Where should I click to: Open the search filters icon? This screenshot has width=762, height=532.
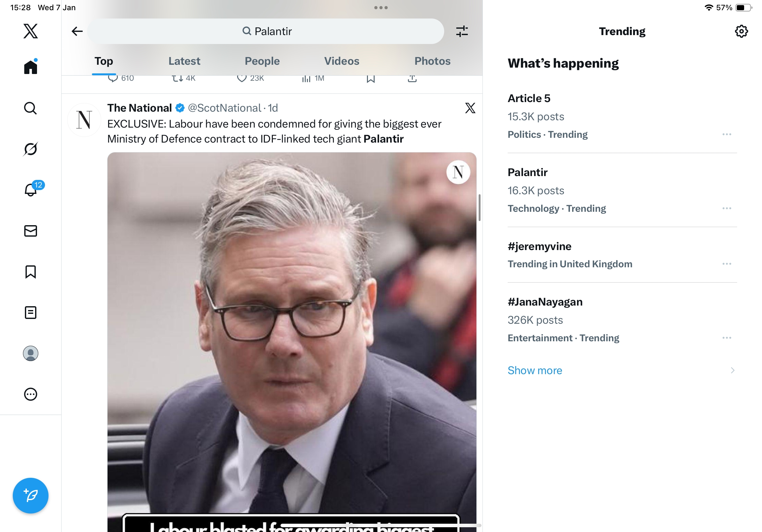click(462, 31)
